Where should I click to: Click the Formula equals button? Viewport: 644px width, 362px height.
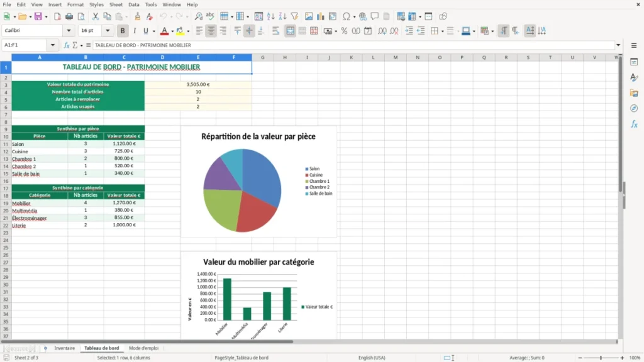pyautogui.click(x=88, y=45)
